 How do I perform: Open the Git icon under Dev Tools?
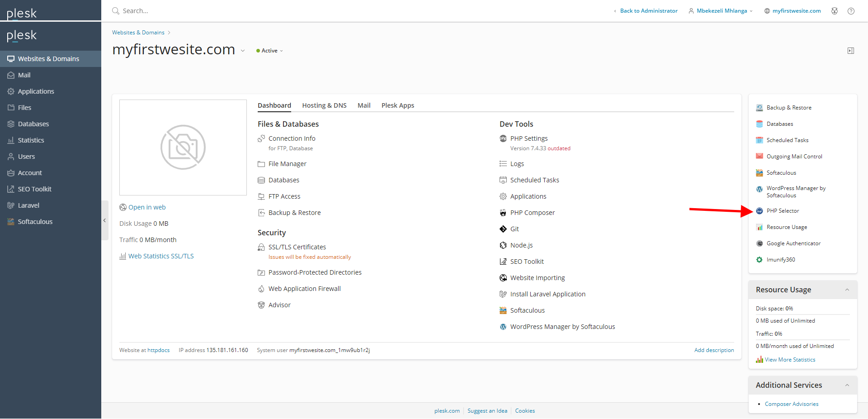click(503, 229)
